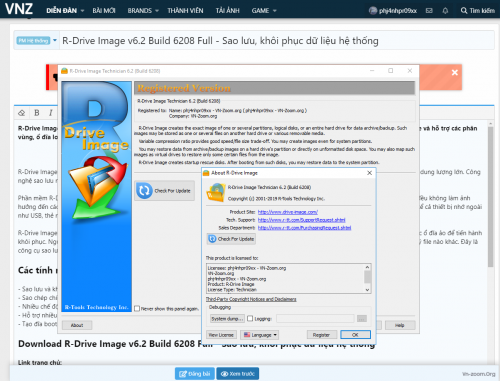
Task: Open the inbox envelope icon
Action: (429, 11)
